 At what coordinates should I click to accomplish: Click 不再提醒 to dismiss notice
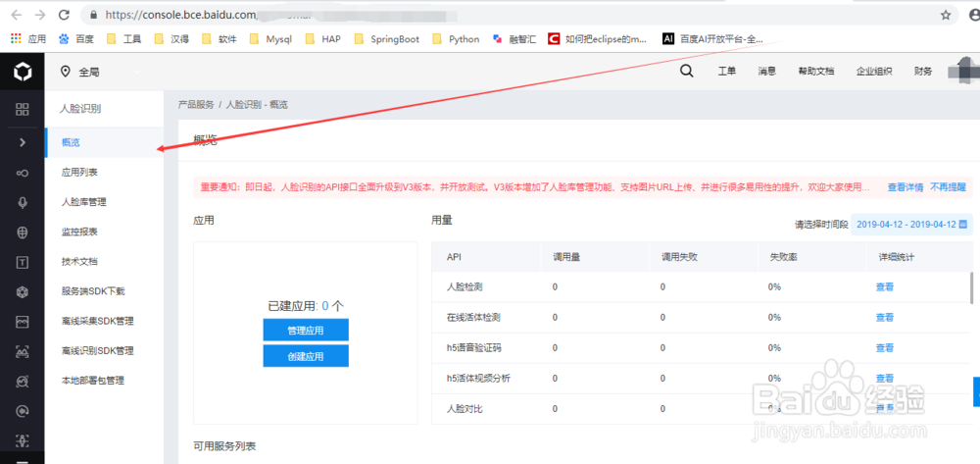[x=948, y=186]
